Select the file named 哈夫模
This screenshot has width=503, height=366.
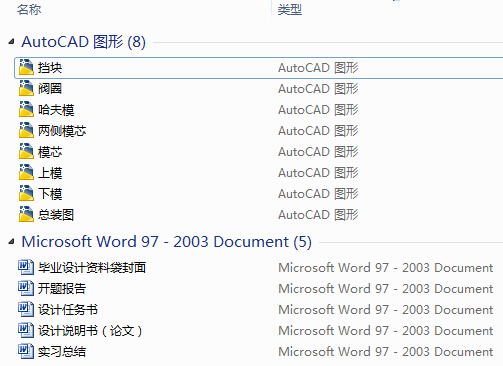click(x=56, y=110)
